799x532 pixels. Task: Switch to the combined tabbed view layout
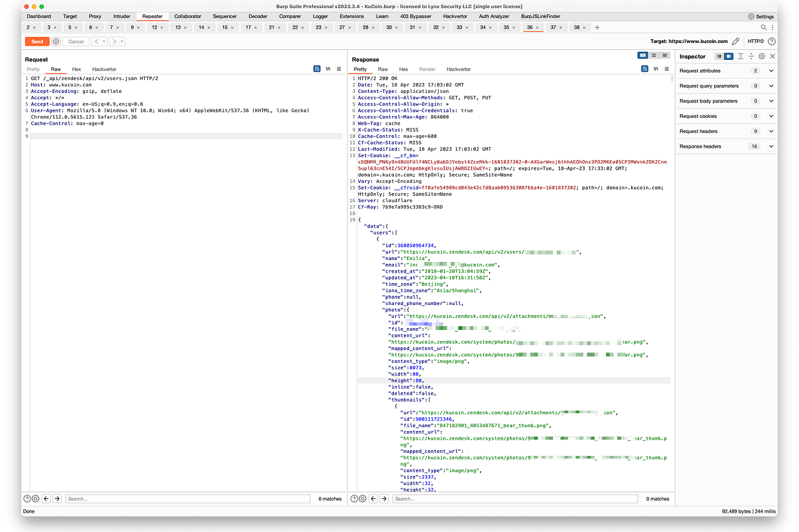665,56
